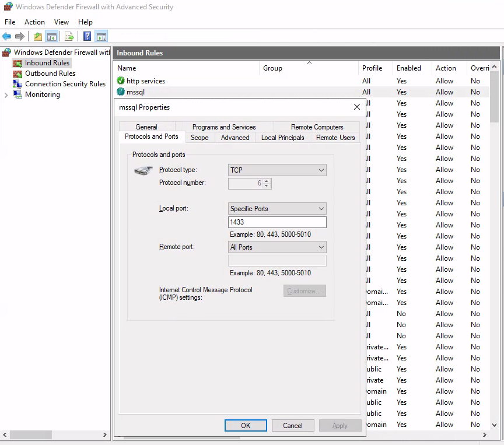This screenshot has height=445, width=504.
Task: Sort by the Action column header
Action: click(449, 68)
